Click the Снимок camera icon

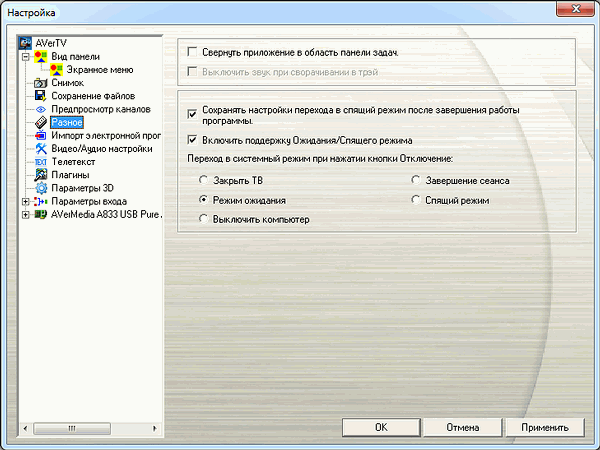41,83
